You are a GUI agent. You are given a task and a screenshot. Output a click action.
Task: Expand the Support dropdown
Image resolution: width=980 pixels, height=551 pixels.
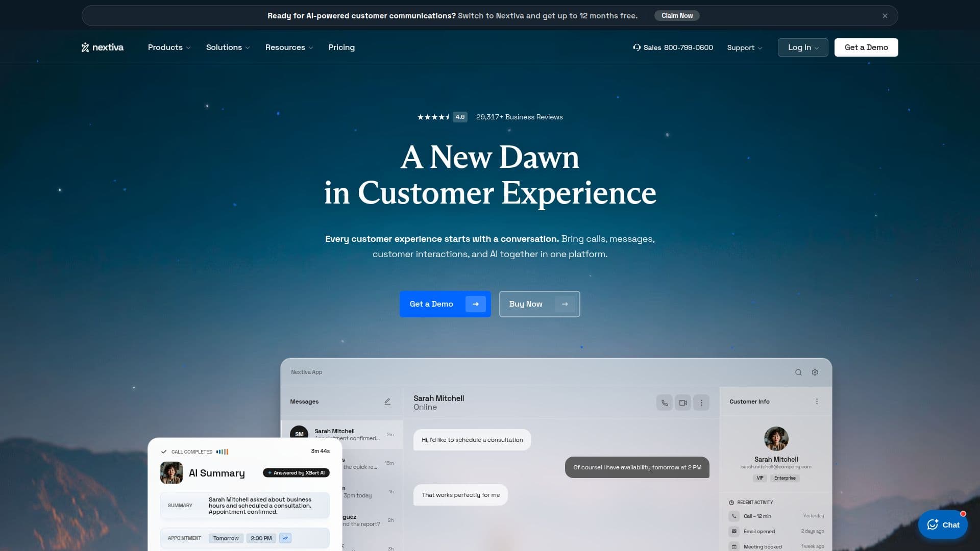pyautogui.click(x=744, y=47)
